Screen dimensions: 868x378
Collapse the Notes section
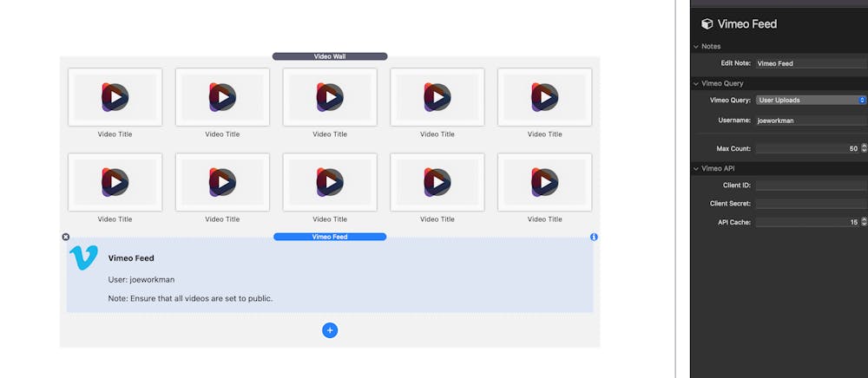[x=696, y=47]
